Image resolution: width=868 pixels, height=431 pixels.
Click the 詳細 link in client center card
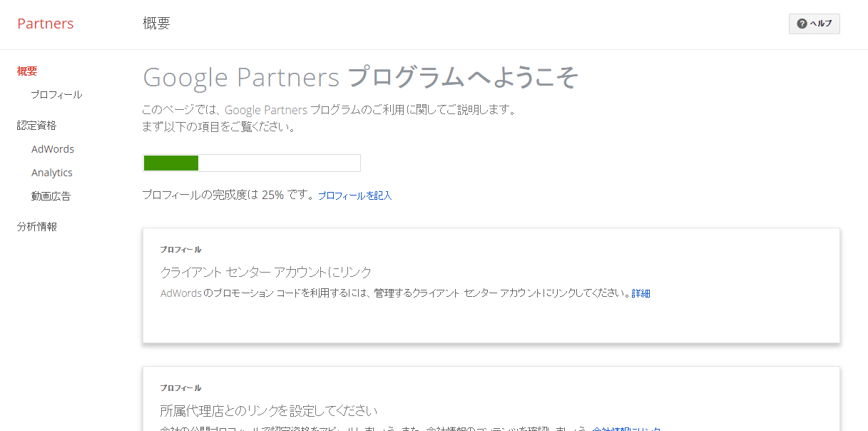[x=640, y=293]
